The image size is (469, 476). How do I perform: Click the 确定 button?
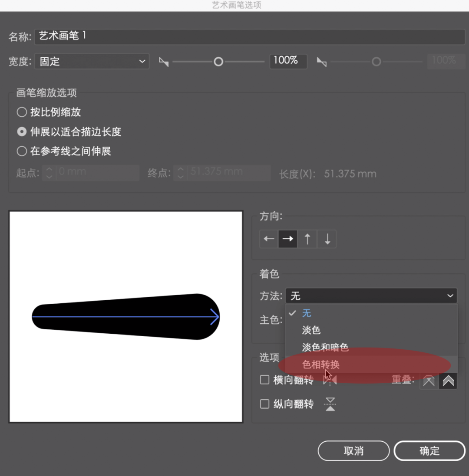(x=429, y=451)
